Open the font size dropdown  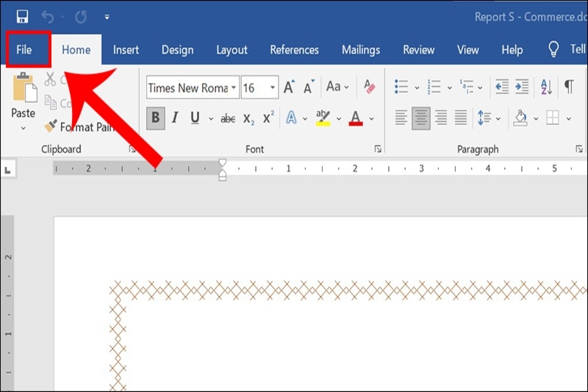point(273,88)
